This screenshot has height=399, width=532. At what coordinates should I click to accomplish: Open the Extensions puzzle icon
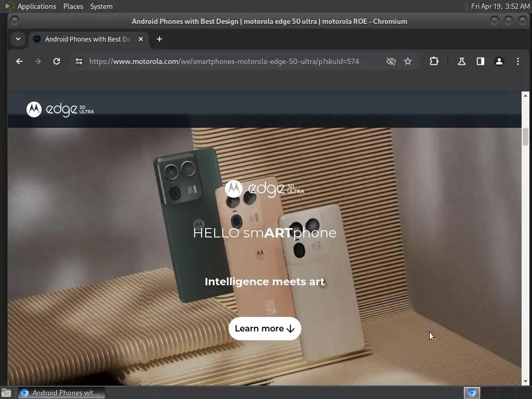tap(434, 61)
